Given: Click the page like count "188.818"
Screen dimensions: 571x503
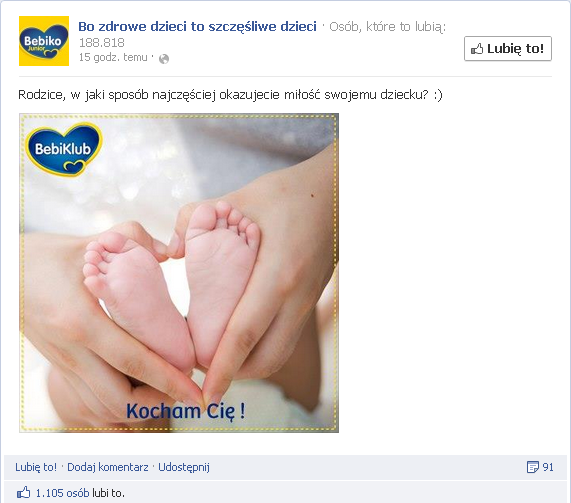Looking at the screenshot, I should (x=102, y=43).
